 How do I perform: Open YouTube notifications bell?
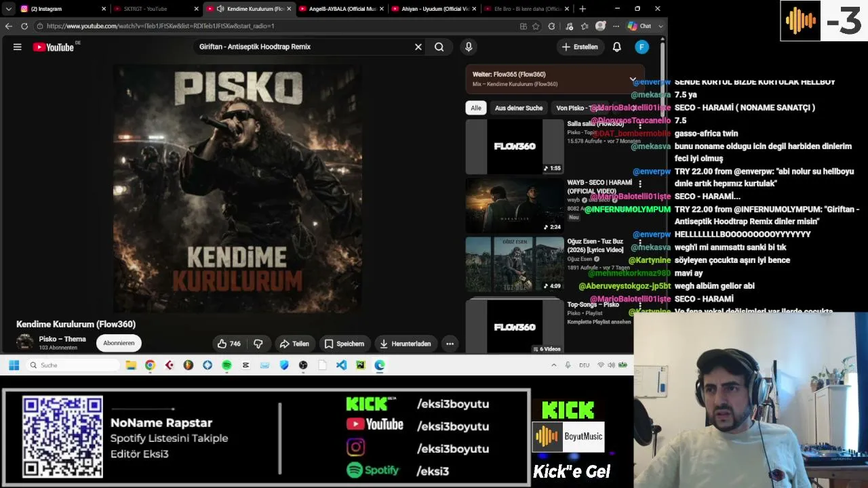[x=617, y=47]
